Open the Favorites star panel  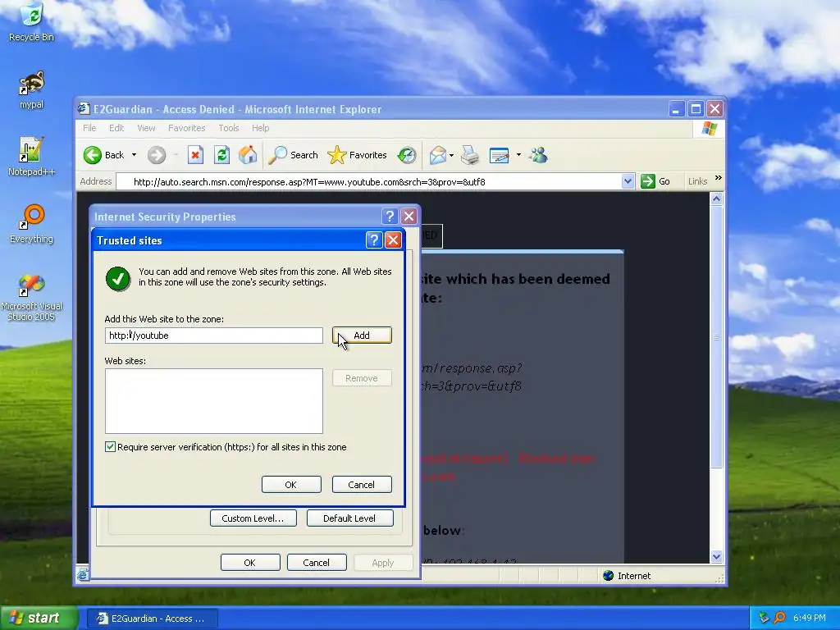pos(357,155)
